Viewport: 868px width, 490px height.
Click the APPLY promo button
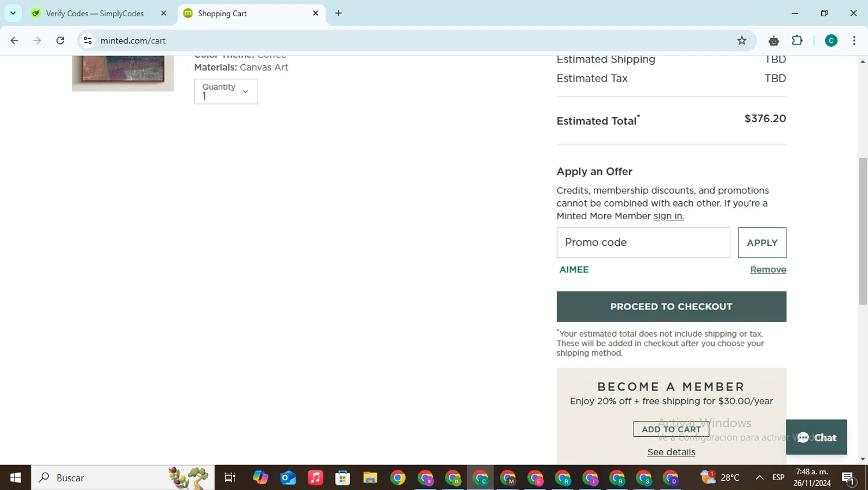pyautogui.click(x=762, y=242)
